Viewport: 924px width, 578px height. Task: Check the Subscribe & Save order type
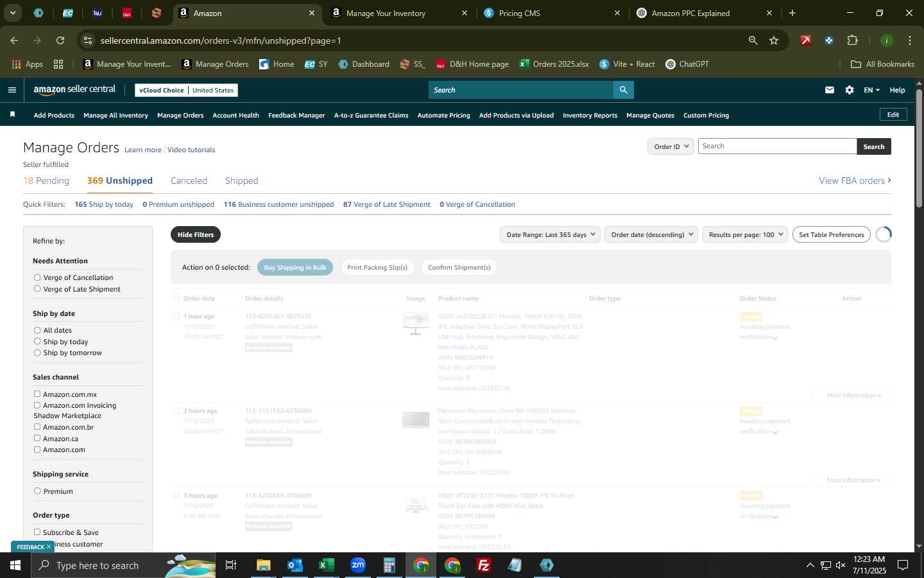pos(37,532)
